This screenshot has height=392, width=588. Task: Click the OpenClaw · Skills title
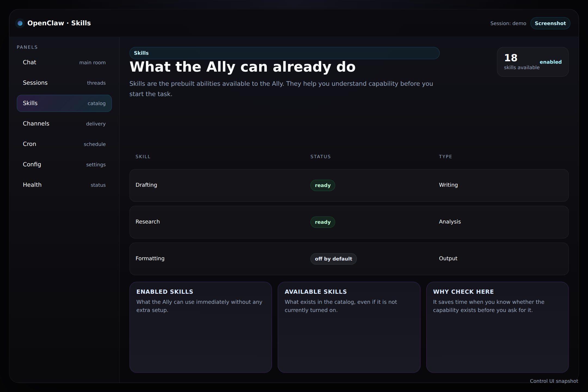point(59,23)
